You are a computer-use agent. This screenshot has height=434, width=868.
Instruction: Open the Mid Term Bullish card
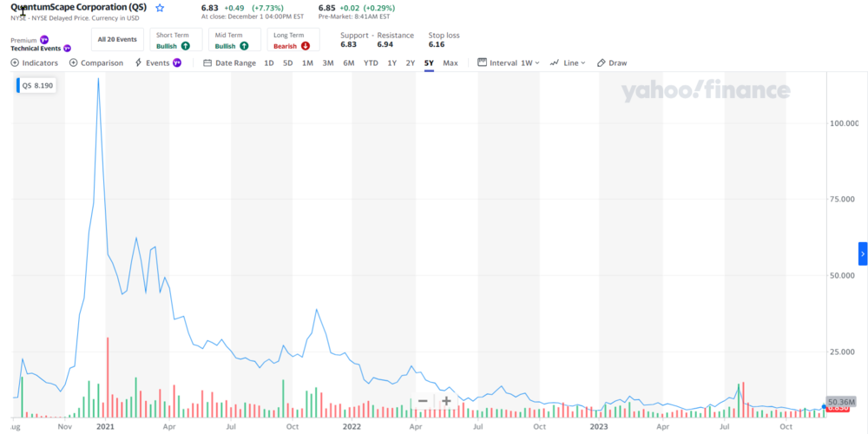point(234,40)
